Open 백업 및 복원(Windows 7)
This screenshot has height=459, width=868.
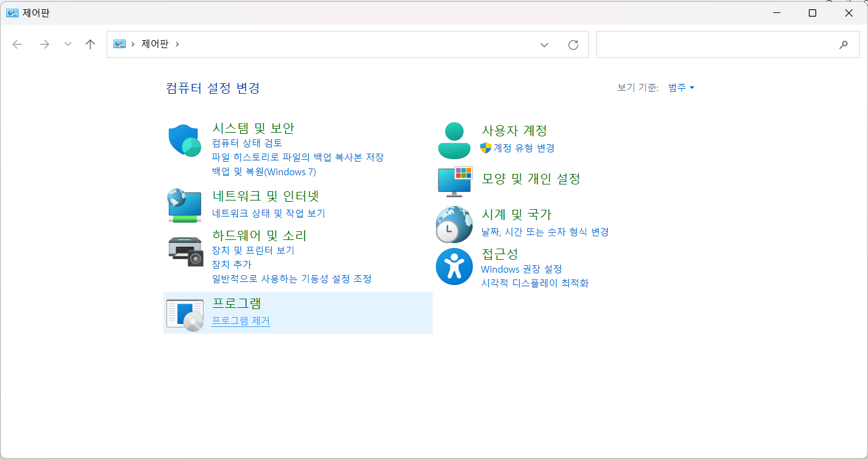point(265,172)
